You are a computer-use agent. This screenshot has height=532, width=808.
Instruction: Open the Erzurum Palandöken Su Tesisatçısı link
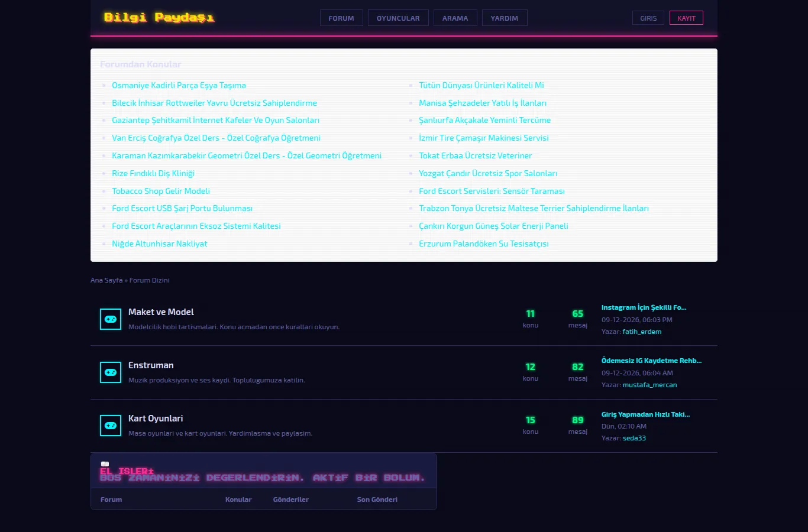pyautogui.click(x=484, y=244)
